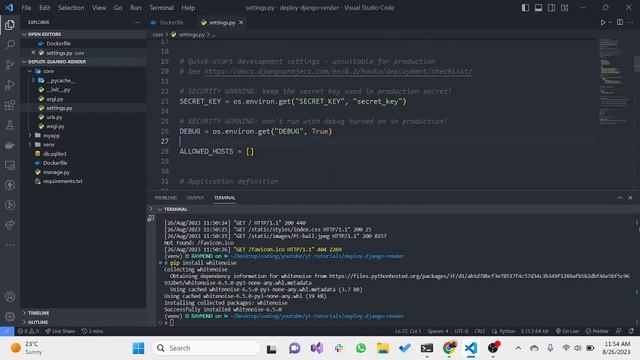The image size is (640, 360).
Task: Open the Explorer view in activity bar
Action: coord(10,25)
